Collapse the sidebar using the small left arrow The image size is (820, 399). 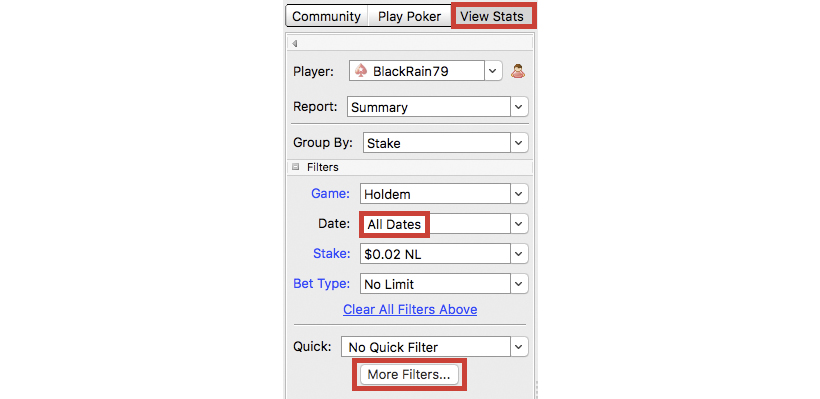[x=294, y=43]
